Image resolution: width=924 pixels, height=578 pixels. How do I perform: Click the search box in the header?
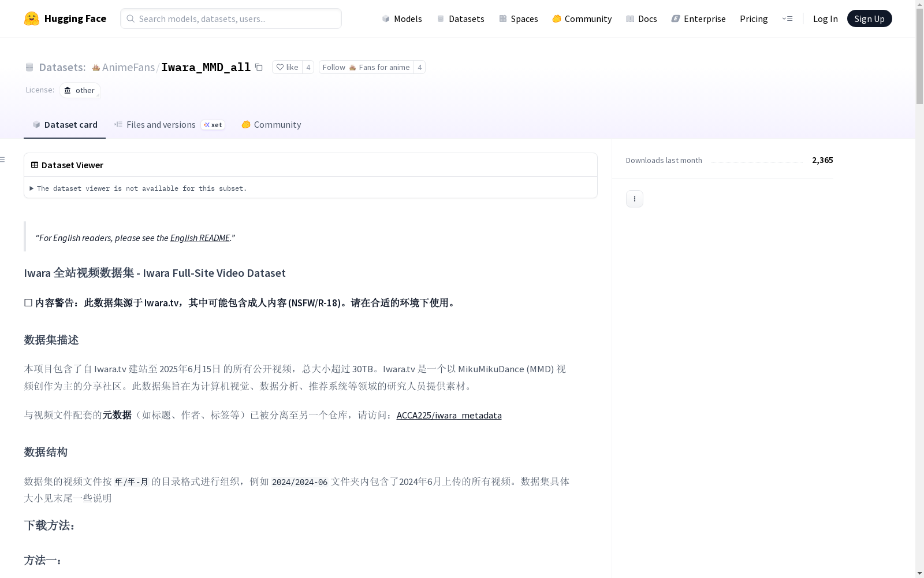click(x=231, y=18)
